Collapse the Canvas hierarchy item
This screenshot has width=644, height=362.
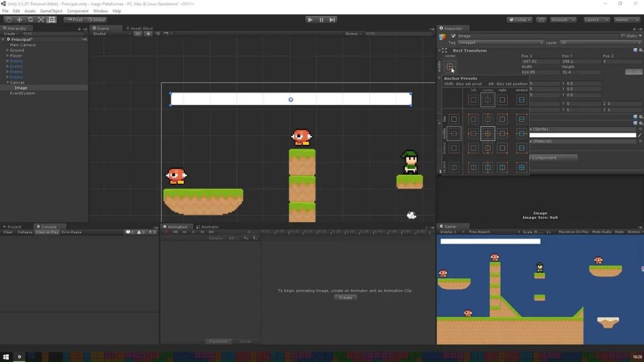8,83
